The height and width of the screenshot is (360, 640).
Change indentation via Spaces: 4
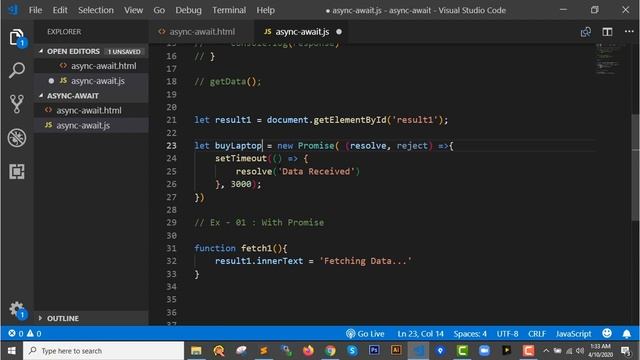pos(470,333)
